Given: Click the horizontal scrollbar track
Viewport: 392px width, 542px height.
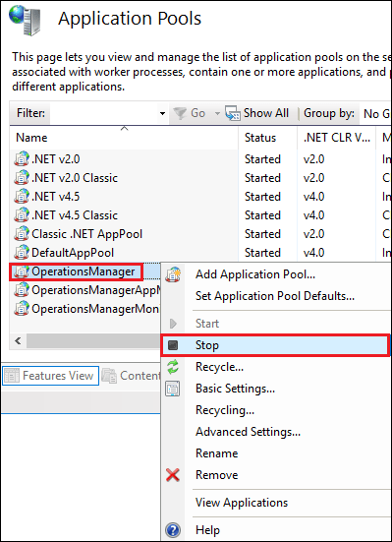Looking at the screenshot, I should click(x=93, y=341).
